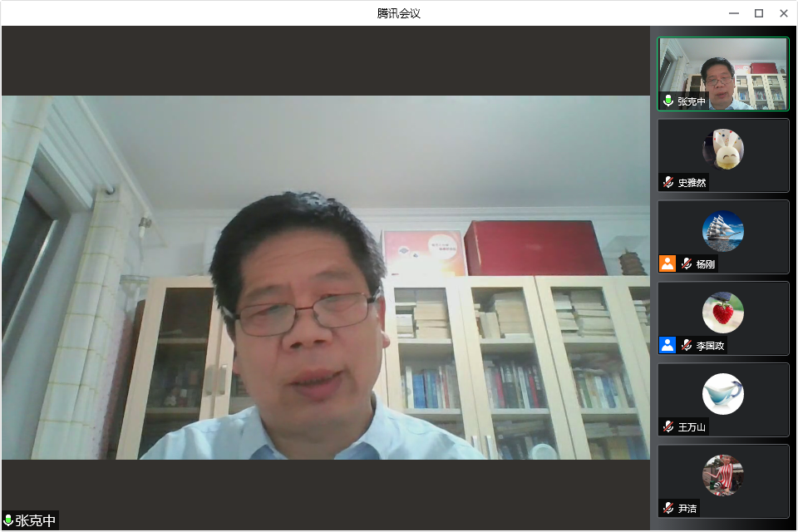
Task: Select the round avatar of 尹洁
Action: (723, 475)
